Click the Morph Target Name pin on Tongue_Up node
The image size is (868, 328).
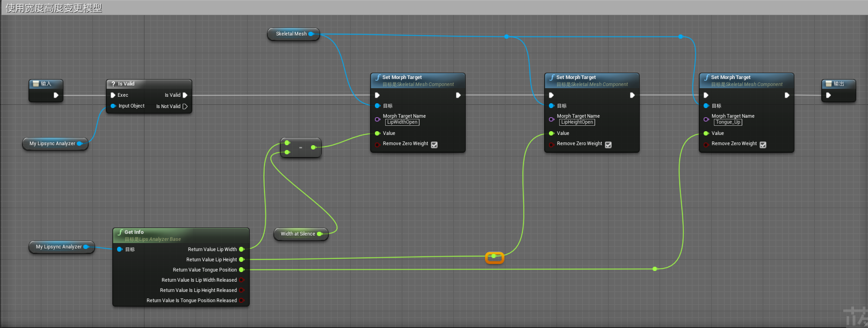(706, 119)
